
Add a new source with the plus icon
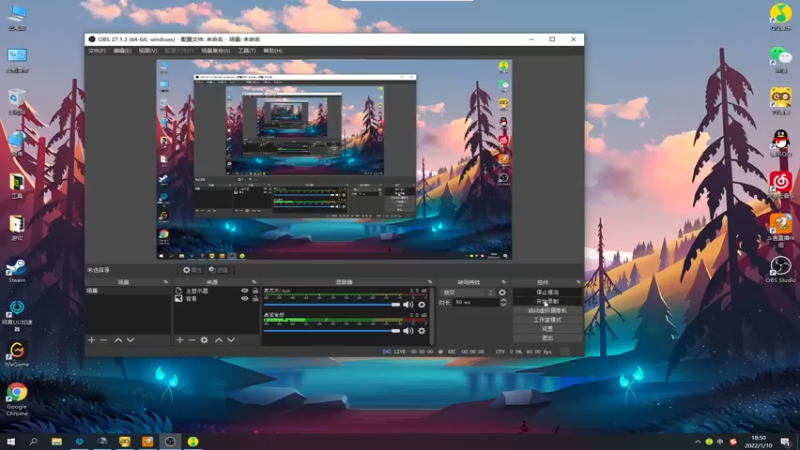click(180, 340)
